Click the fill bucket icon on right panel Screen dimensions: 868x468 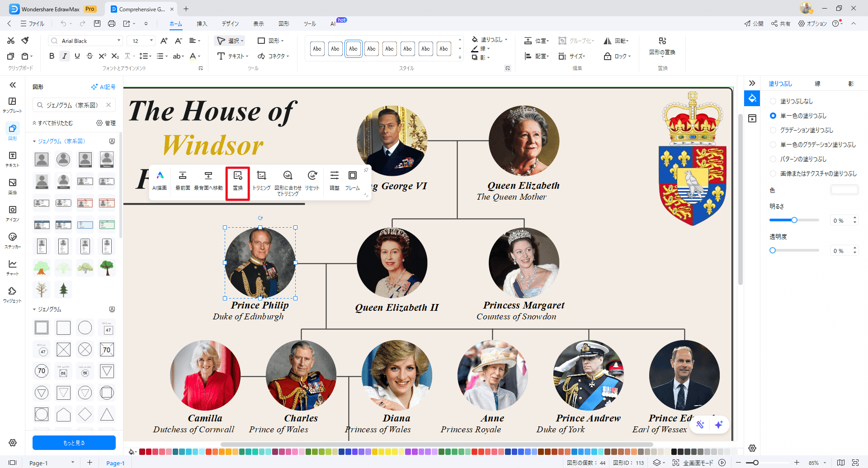pyautogui.click(x=752, y=98)
